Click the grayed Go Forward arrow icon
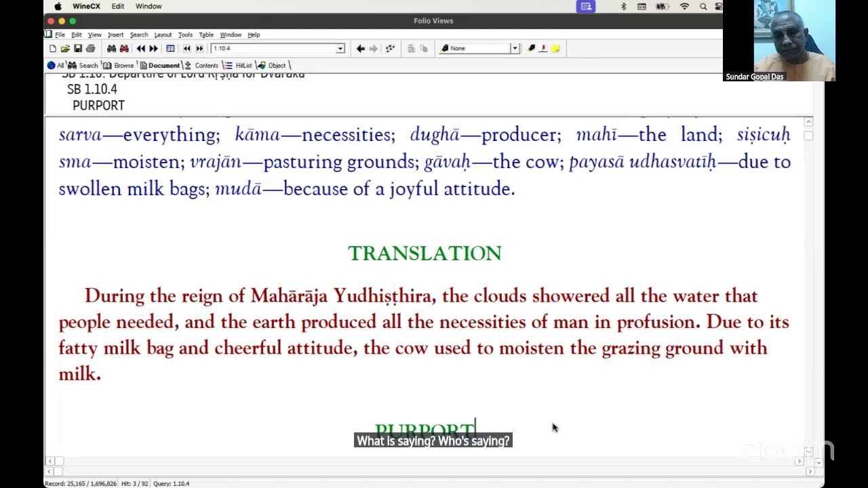The image size is (868, 488). [373, 49]
